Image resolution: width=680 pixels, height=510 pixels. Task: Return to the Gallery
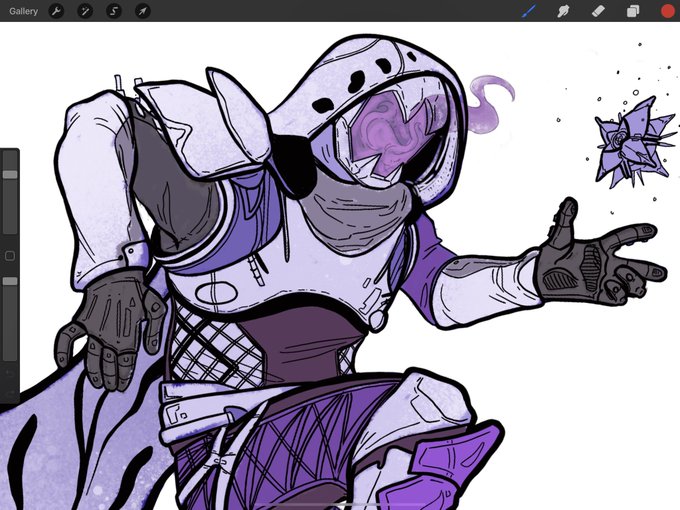pyautogui.click(x=23, y=11)
